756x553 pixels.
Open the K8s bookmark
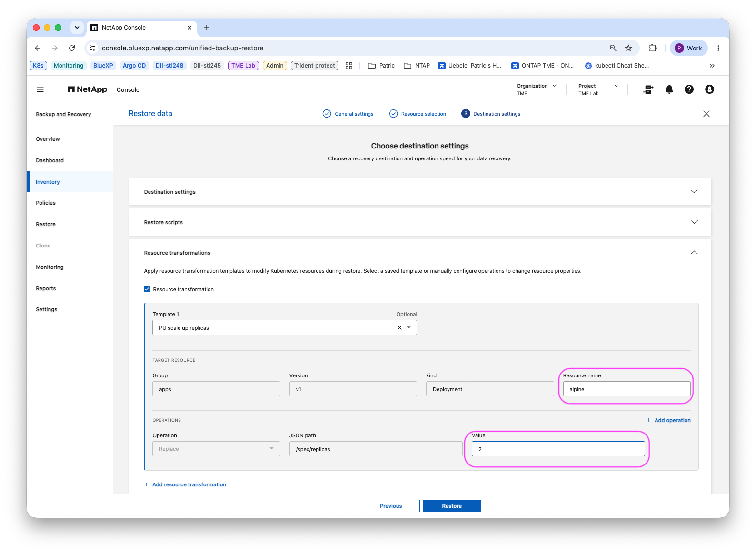[38, 66]
